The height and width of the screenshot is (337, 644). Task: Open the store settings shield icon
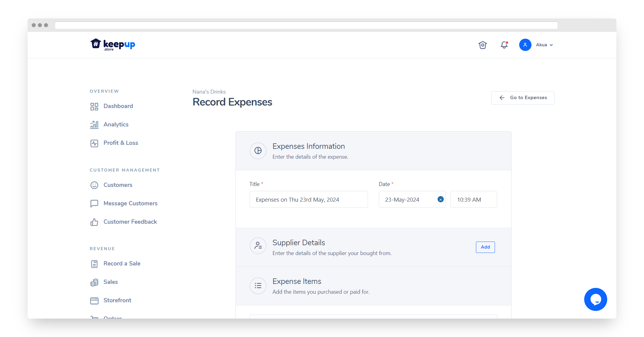[483, 45]
